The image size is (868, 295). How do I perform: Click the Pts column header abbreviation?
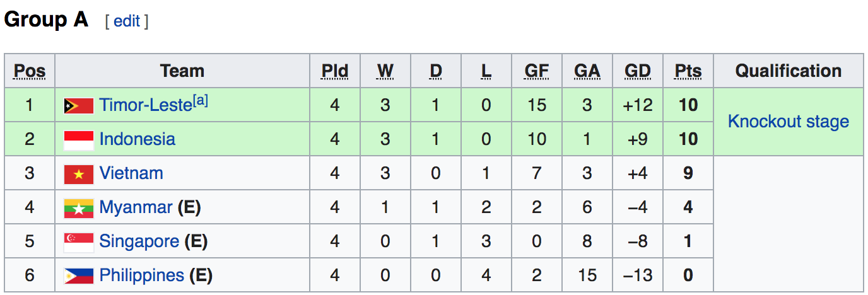(x=688, y=71)
